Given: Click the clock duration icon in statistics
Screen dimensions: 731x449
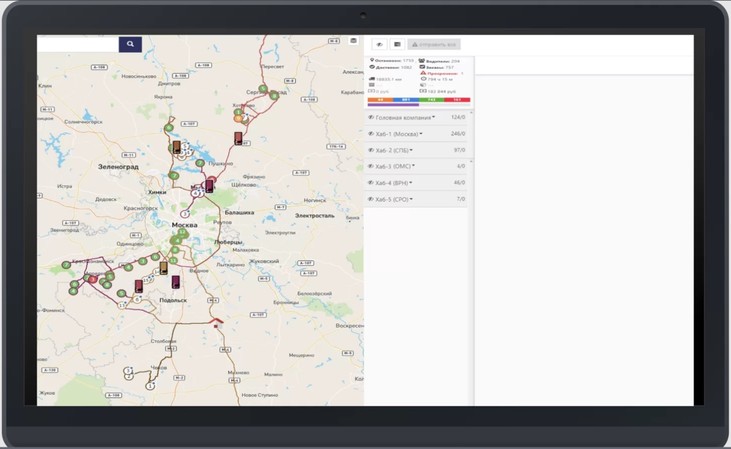Looking at the screenshot, I should click(423, 79).
